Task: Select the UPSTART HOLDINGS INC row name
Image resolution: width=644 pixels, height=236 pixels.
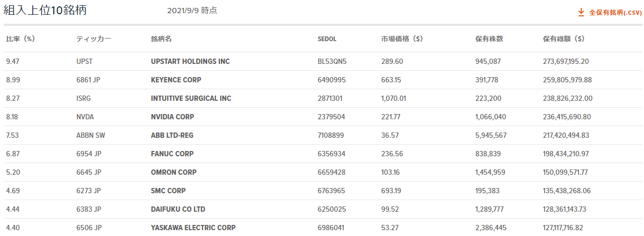Action: pyautogui.click(x=190, y=61)
